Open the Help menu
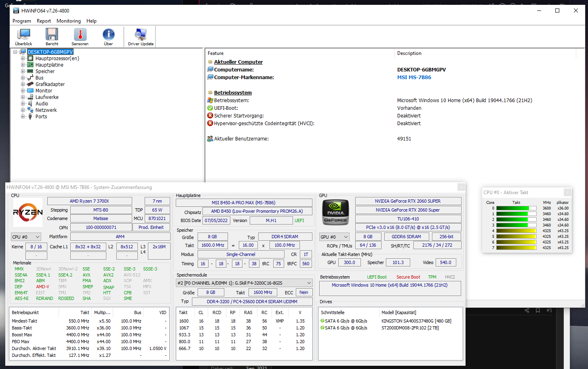The image size is (588, 369). (91, 21)
